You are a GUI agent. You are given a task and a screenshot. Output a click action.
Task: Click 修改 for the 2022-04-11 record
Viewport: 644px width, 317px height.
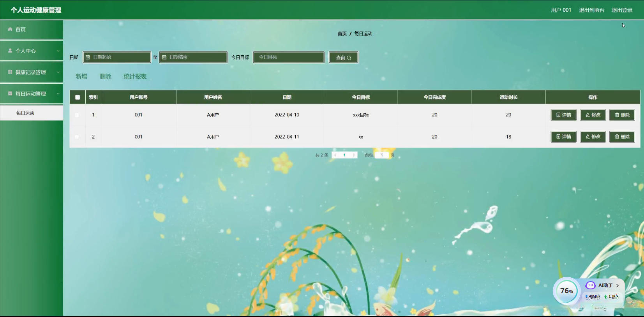click(593, 137)
